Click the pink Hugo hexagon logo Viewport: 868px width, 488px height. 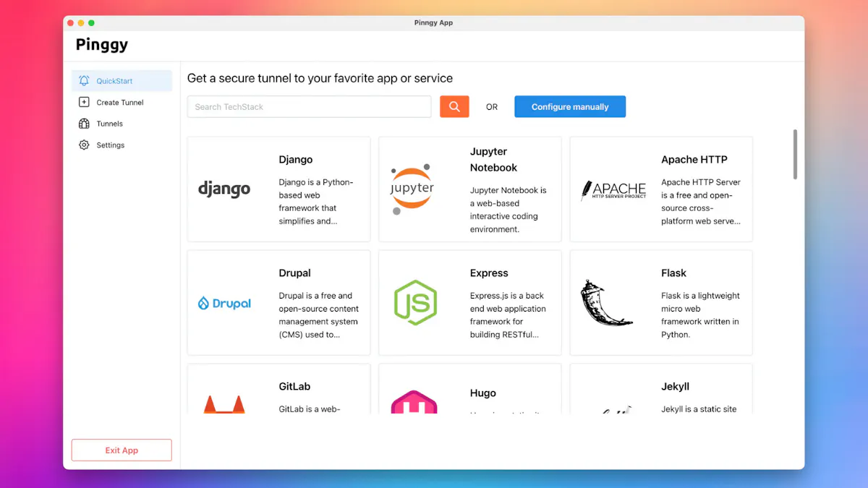[x=414, y=402]
